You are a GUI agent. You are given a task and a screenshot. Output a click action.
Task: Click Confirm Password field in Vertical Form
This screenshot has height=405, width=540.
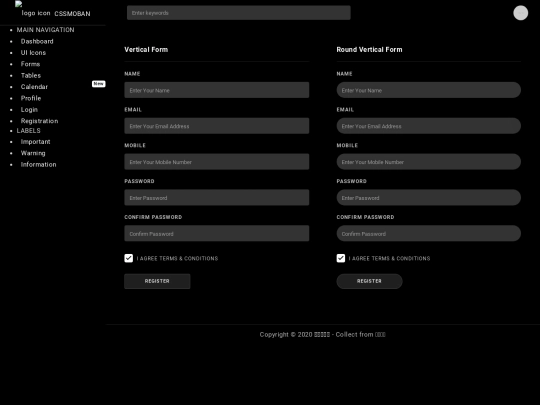[x=217, y=233]
